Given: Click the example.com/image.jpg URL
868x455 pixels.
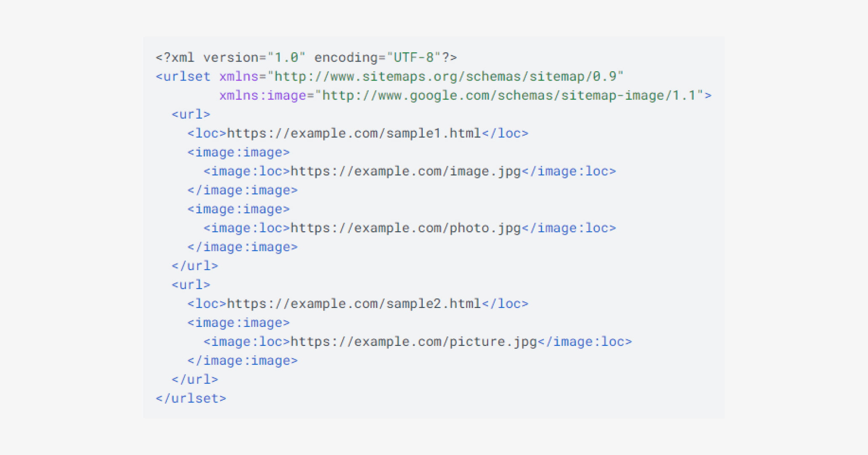Looking at the screenshot, I should [406, 171].
